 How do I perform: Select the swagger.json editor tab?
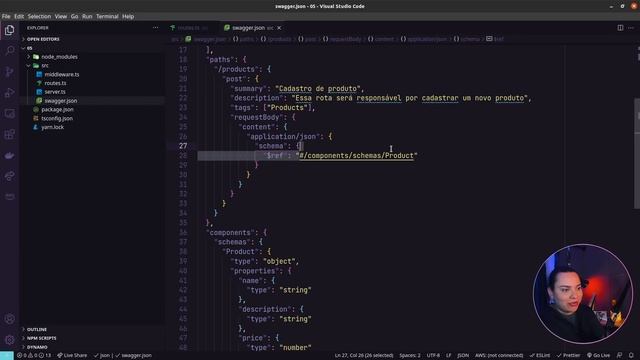pos(252,28)
